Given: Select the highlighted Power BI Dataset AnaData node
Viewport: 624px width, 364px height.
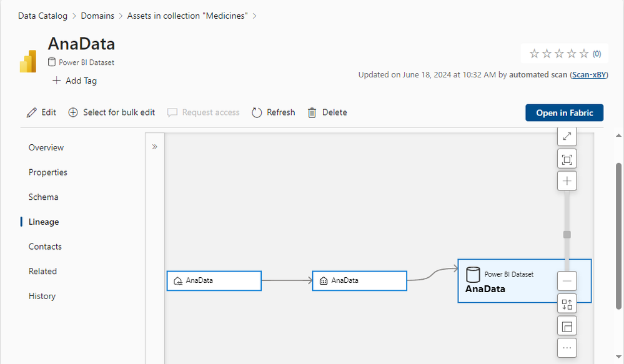Looking at the screenshot, I should coord(524,281).
